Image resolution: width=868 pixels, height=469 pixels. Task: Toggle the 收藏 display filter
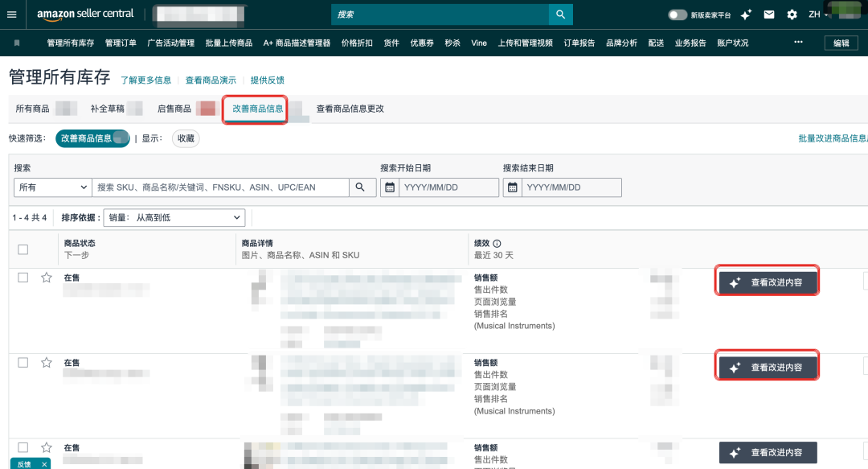pos(186,138)
